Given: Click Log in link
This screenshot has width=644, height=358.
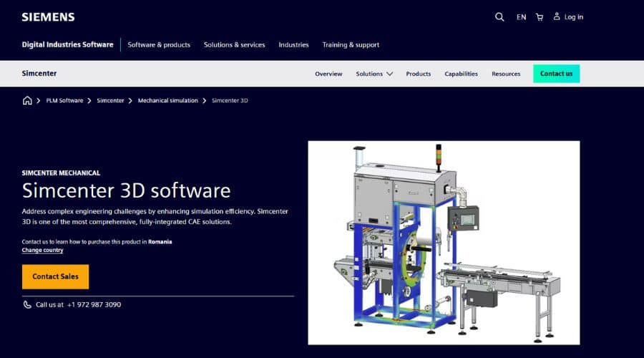Looking at the screenshot, I should coord(574,17).
